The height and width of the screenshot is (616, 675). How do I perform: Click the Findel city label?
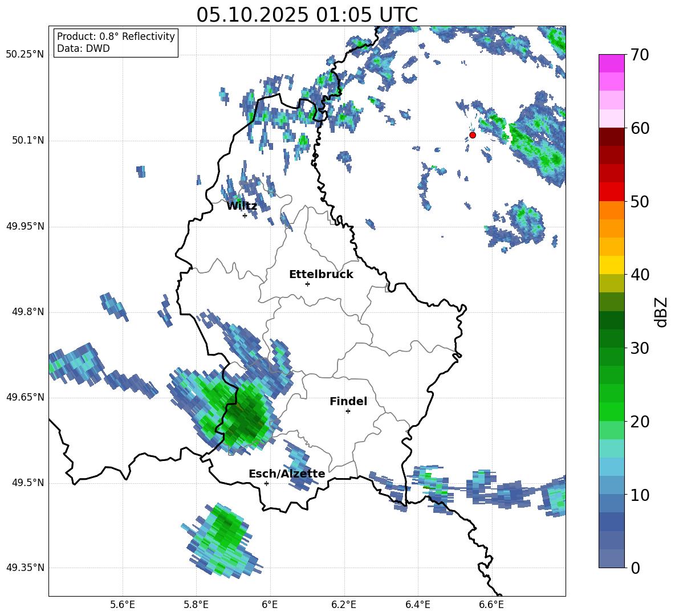tap(348, 401)
